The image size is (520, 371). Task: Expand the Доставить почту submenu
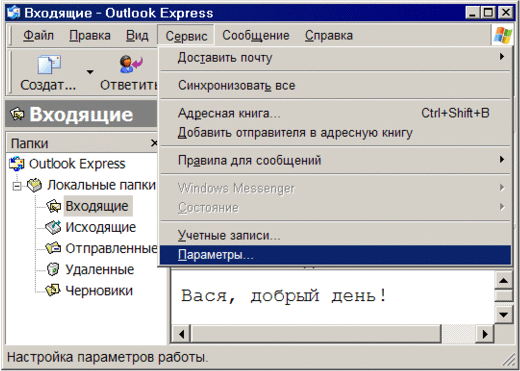tap(335, 58)
